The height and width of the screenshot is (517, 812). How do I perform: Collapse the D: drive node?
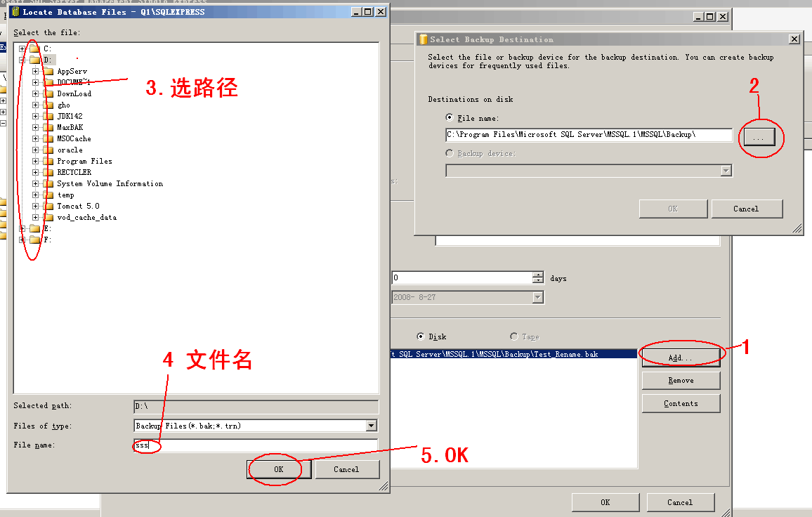coord(22,60)
